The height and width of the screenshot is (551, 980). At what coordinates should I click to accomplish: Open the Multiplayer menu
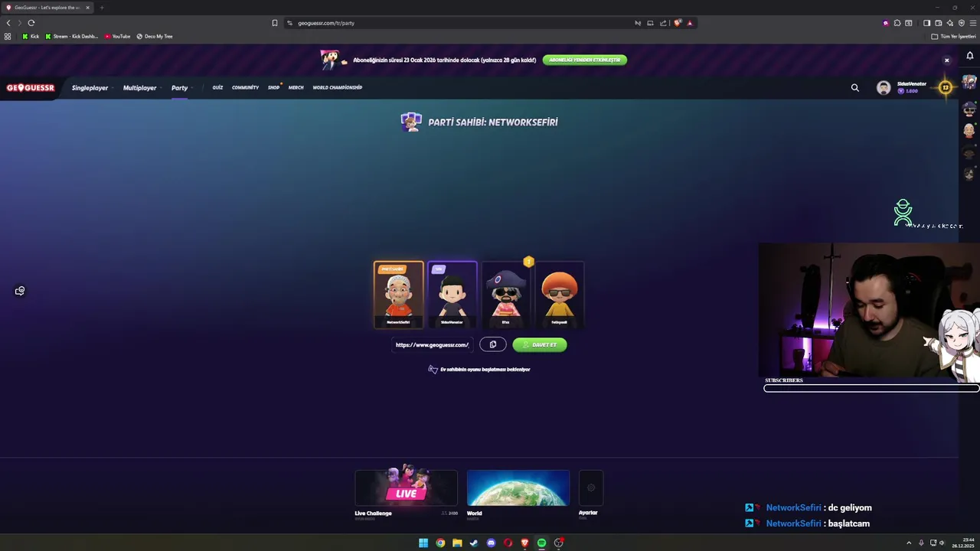141,87
